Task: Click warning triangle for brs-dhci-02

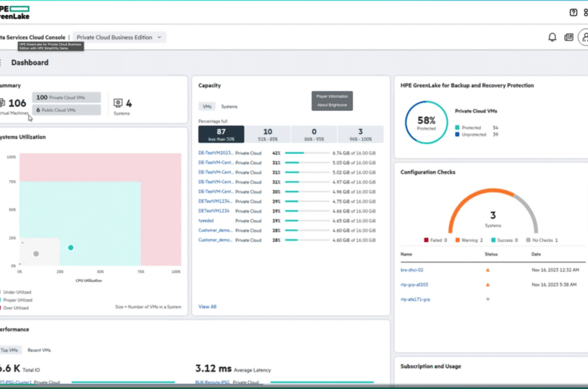Action: click(x=488, y=270)
